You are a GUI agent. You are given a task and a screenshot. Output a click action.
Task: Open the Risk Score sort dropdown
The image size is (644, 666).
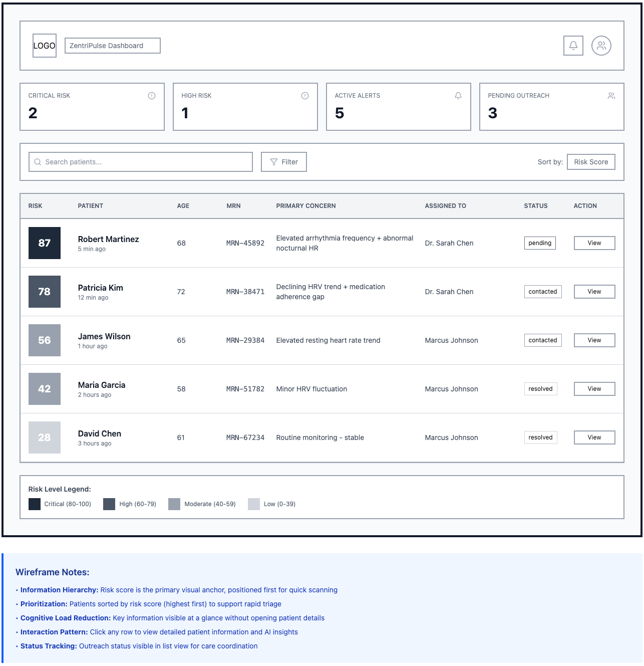coord(590,162)
